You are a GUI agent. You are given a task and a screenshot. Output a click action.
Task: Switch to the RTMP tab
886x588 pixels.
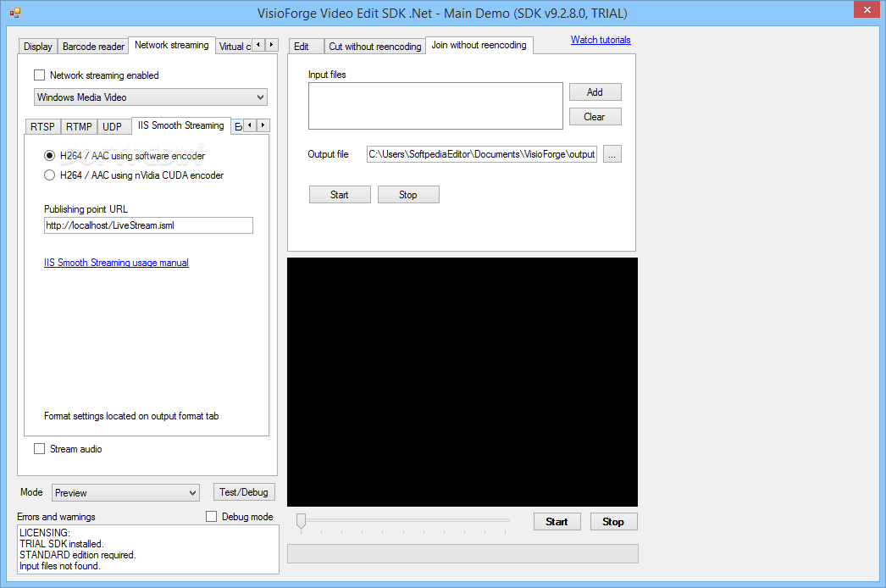pyautogui.click(x=79, y=126)
